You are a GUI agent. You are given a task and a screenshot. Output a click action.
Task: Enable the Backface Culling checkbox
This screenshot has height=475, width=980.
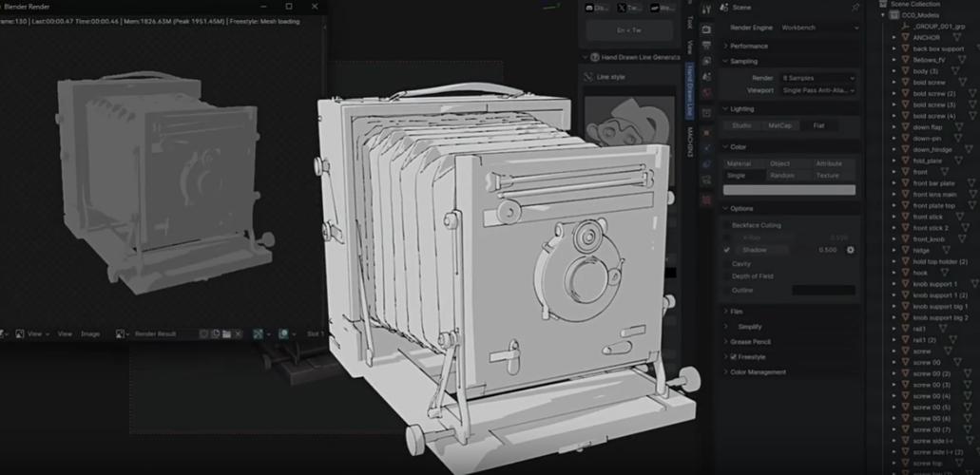point(726,225)
